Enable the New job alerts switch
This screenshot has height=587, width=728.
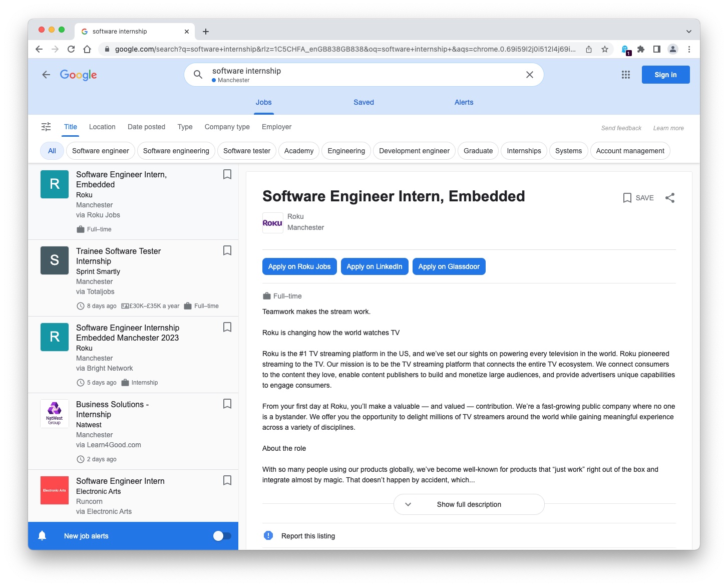click(x=222, y=536)
